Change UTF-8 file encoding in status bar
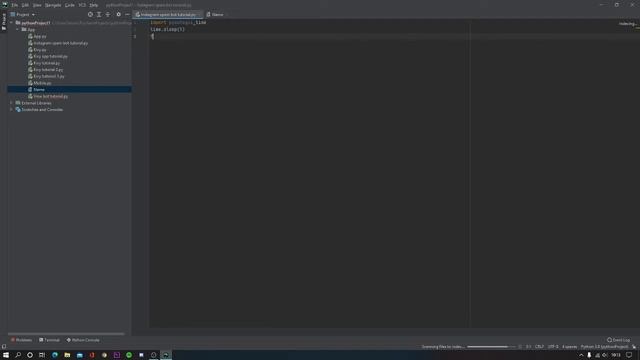This screenshot has width=640, height=360. [x=553, y=347]
